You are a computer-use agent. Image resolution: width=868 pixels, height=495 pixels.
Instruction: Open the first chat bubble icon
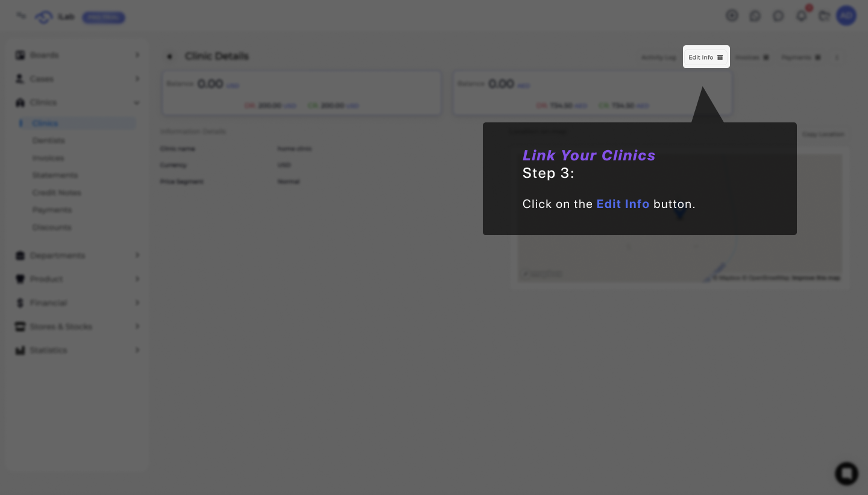pyautogui.click(x=755, y=16)
